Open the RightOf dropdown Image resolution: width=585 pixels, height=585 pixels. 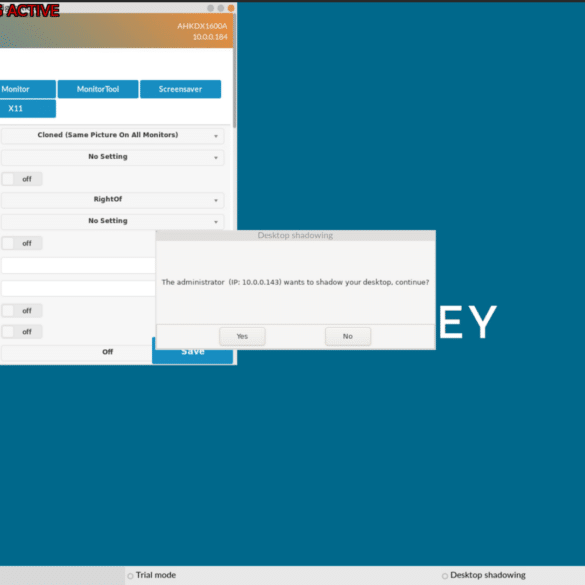[112, 200]
